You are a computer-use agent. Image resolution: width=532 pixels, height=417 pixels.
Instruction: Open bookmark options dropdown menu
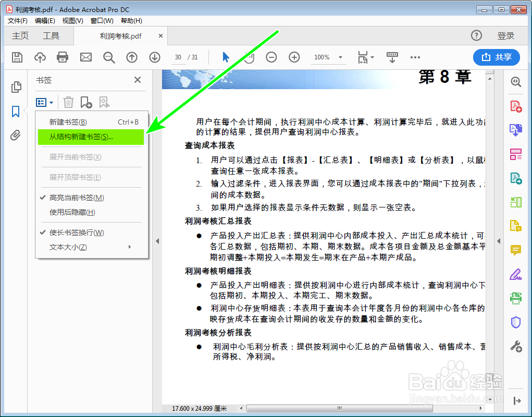pyautogui.click(x=44, y=102)
